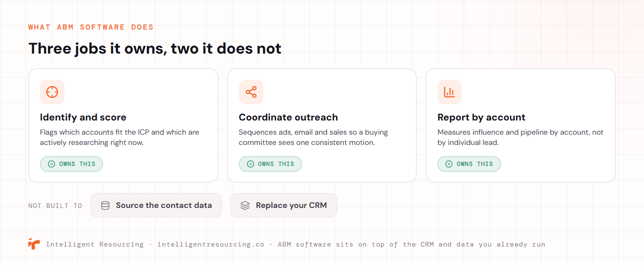Click the check icon in Coordinate outreach's badge
The image size is (644, 265).
coord(250,164)
